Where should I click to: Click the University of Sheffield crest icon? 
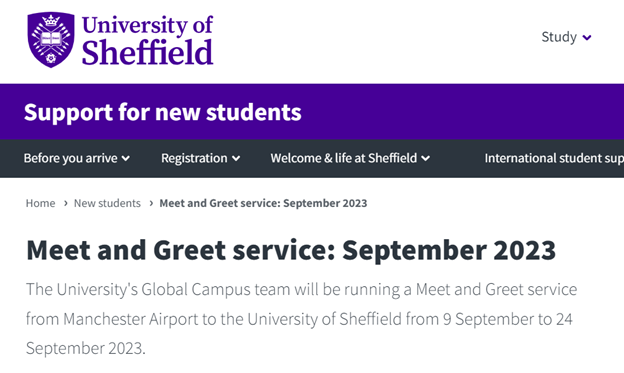(51, 39)
